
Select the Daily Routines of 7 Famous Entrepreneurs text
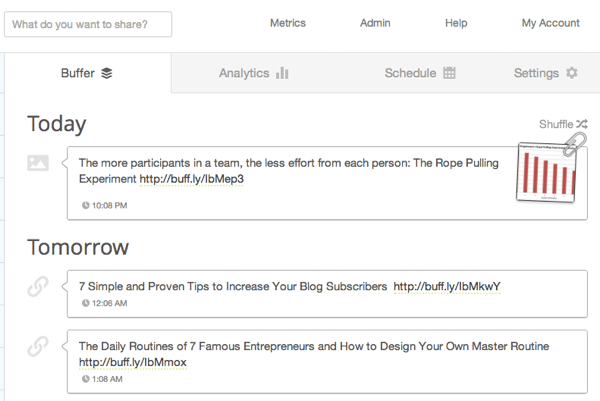click(x=314, y=346)
